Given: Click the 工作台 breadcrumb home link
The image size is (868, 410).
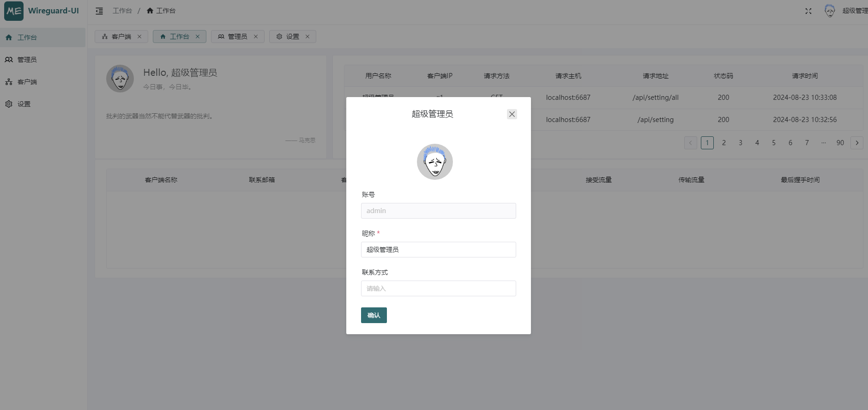Looking at the screenshot, I should pyautogui.click(x=161, y=11).
